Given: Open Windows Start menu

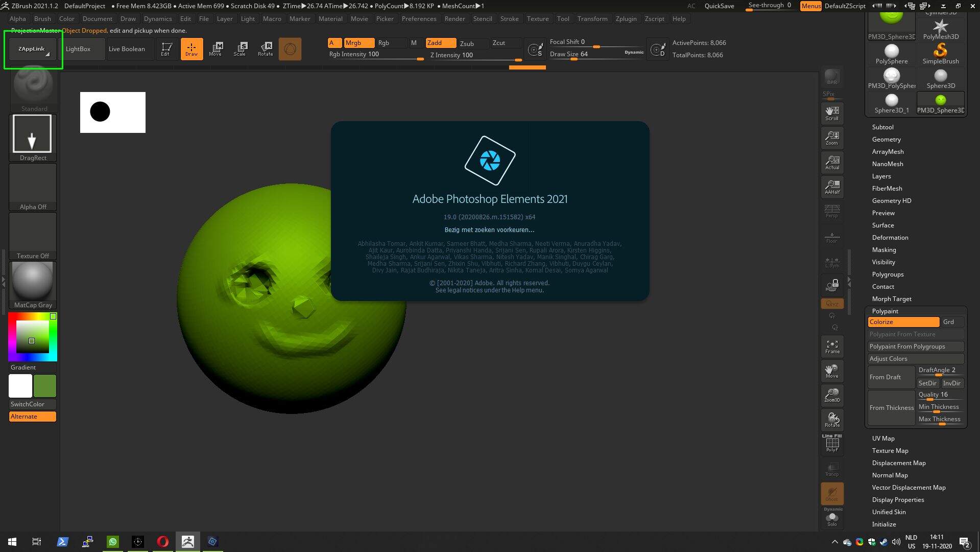Looking at the screenshot, I should click(x=12, y=541).
